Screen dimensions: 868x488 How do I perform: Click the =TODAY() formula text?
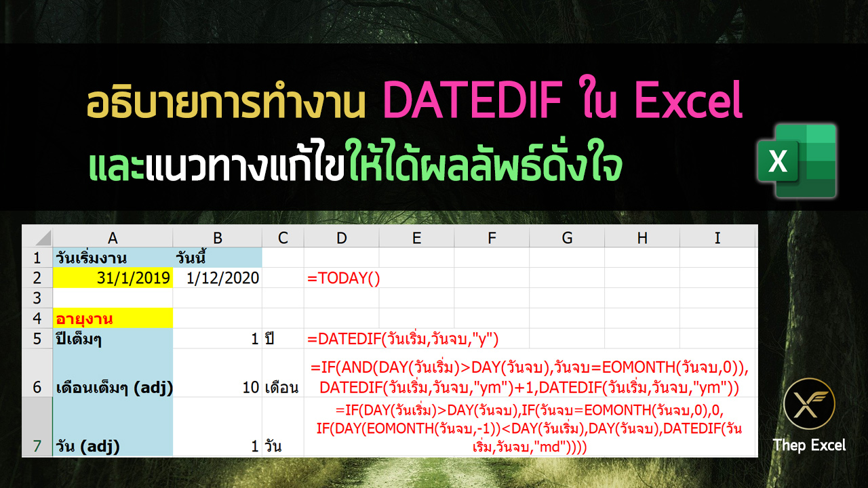coord(344,278)
